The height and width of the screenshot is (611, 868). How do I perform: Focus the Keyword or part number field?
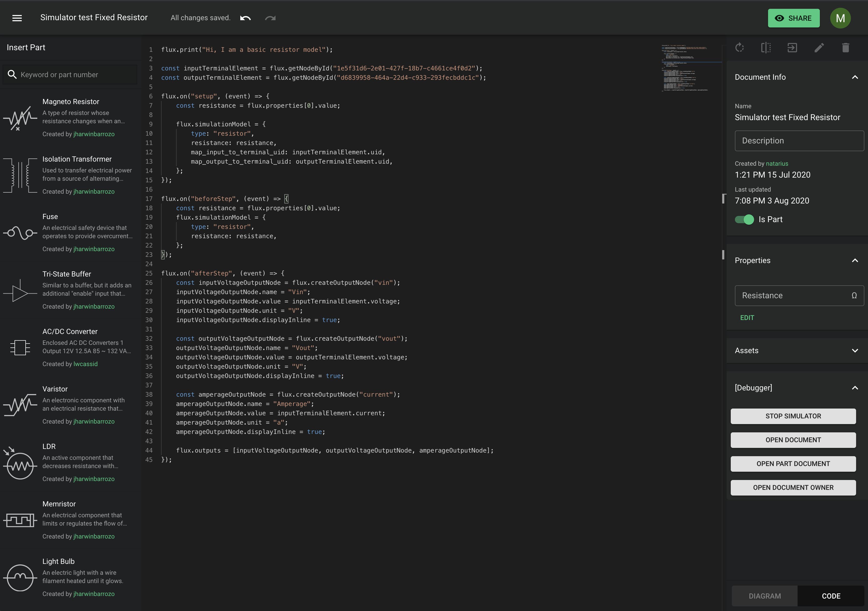[x=70, y=75]
